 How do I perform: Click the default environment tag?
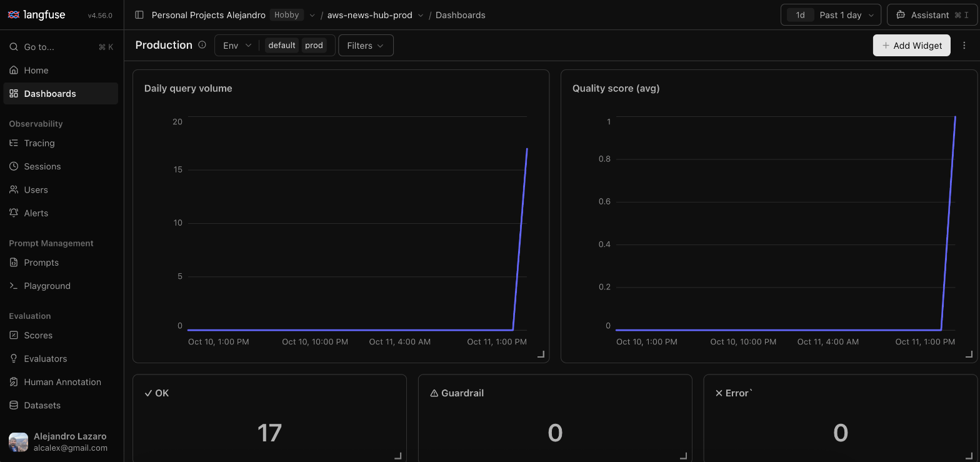[282, 46]
